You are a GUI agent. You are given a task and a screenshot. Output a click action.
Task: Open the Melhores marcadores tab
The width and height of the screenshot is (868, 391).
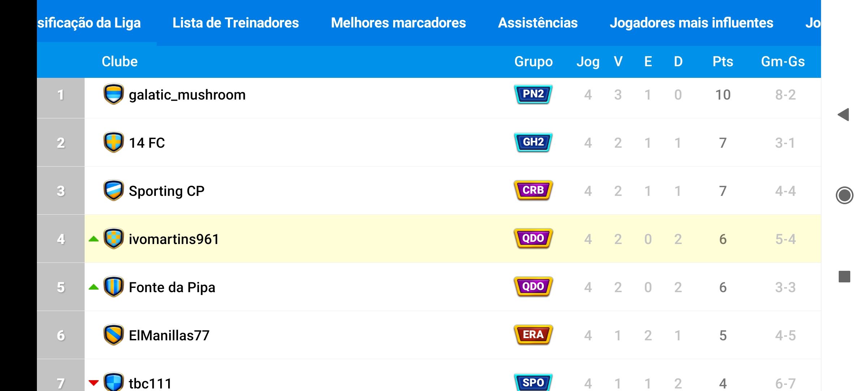399,23
